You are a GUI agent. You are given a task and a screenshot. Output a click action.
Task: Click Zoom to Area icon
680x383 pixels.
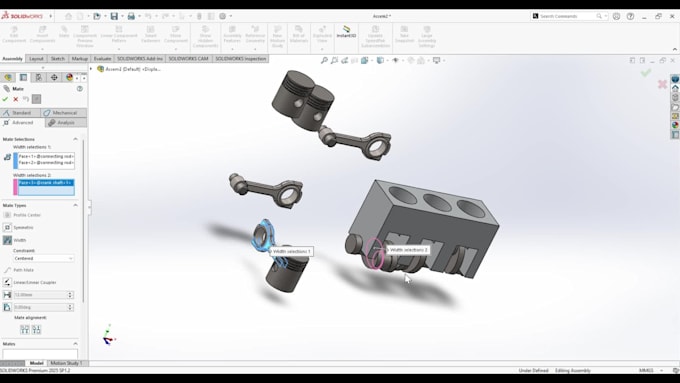tap(334, 60)
